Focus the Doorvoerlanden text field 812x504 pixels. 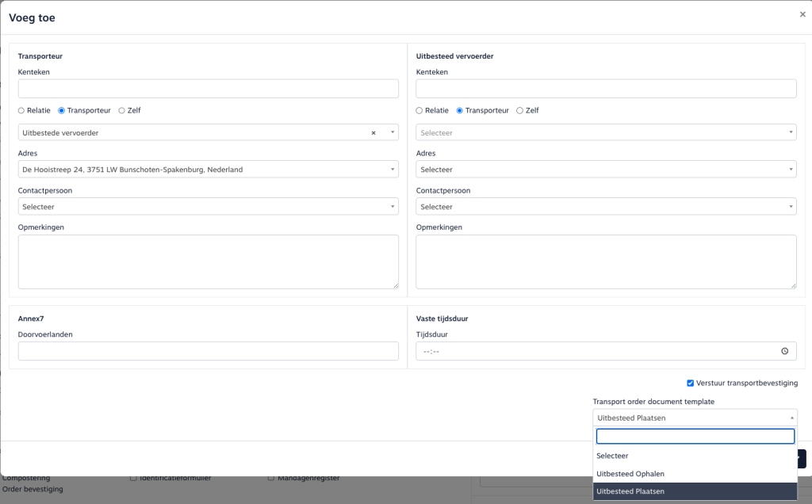[208, 351]
